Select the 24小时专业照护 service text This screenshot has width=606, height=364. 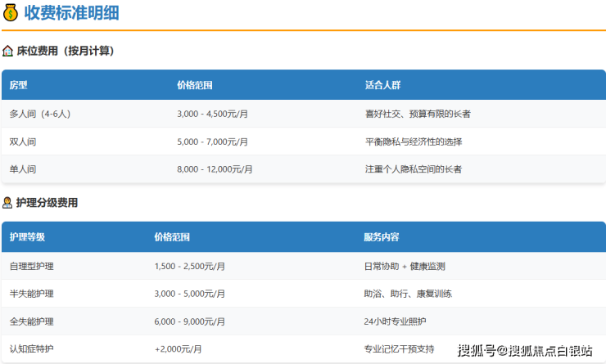pos(396,321)
